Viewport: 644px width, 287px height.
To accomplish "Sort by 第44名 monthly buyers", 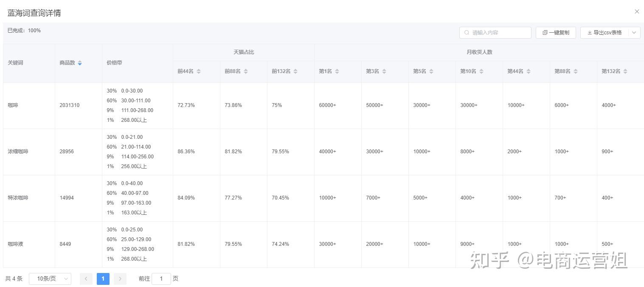I will click(x=529, y=71).
